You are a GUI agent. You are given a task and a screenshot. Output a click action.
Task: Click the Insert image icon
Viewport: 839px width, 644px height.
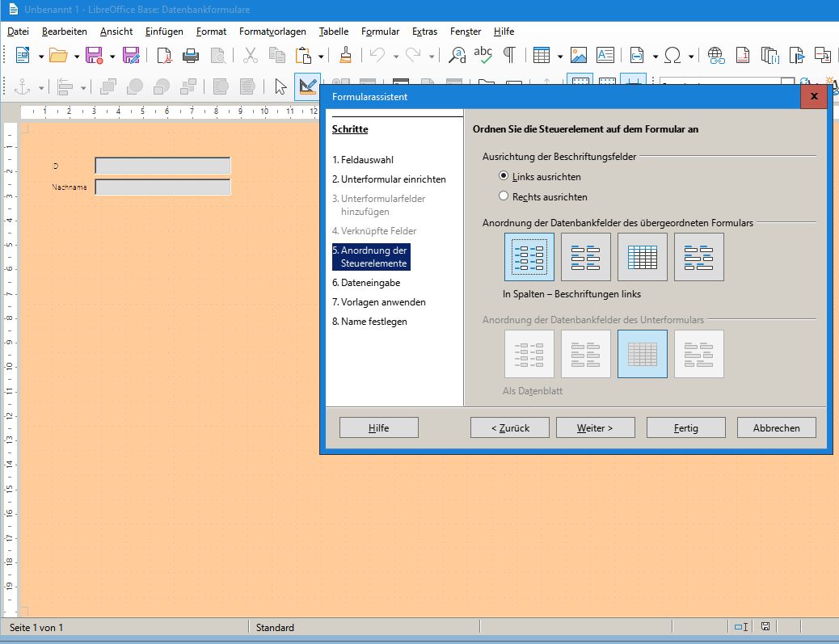(x=579, y=55)
